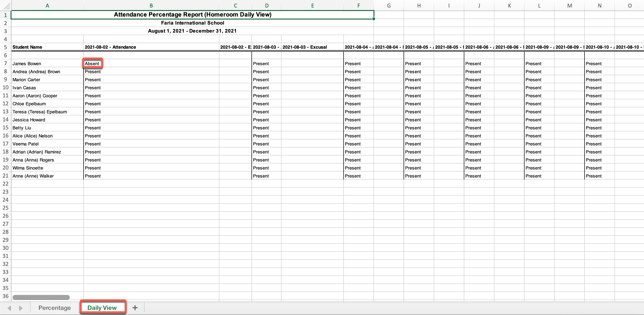Select column B header
644x315 pixels.
pyautogui.click(x=151, y=6)
